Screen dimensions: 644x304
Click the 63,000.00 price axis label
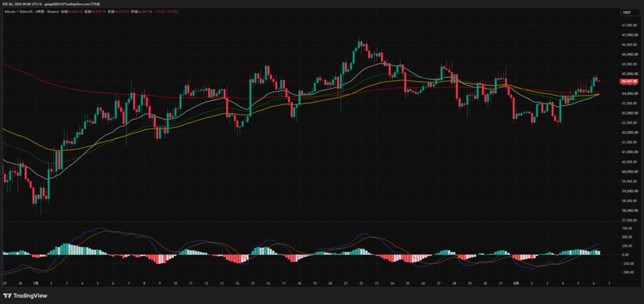click(630, 113)
